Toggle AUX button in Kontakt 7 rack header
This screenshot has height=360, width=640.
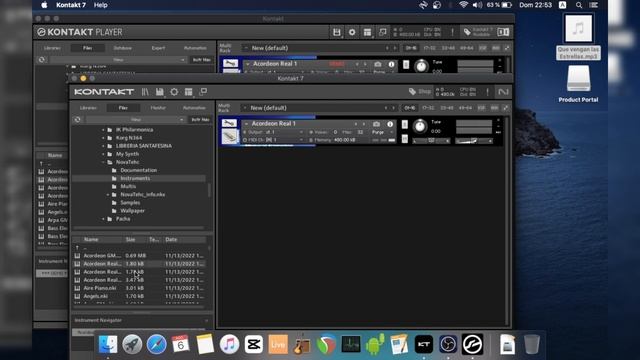click(x=494, y=108)
